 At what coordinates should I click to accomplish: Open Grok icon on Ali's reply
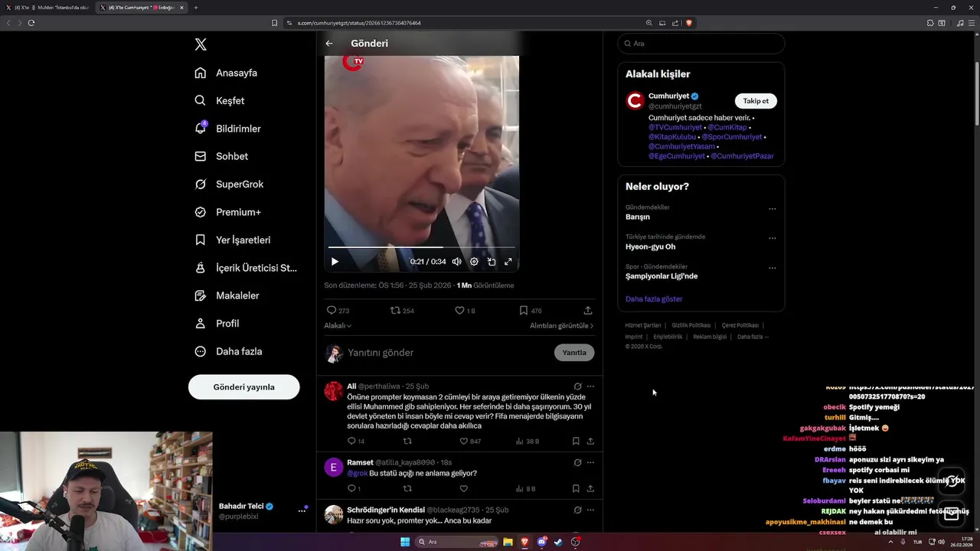577,386
